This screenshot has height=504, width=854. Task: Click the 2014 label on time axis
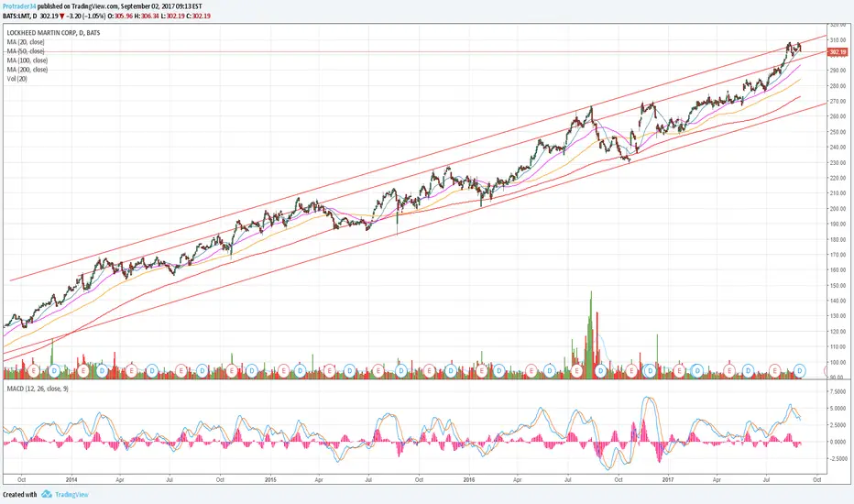coord(71,480)
